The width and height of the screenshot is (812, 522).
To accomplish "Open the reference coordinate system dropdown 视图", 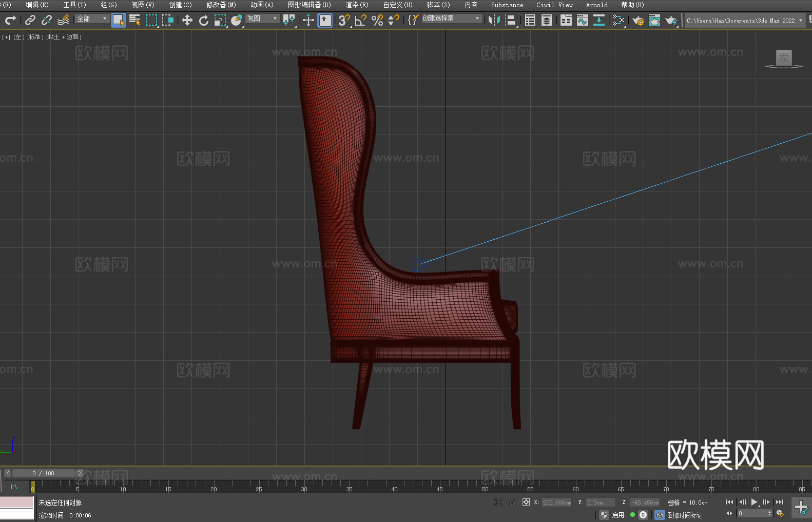I will tap(262, 18).
